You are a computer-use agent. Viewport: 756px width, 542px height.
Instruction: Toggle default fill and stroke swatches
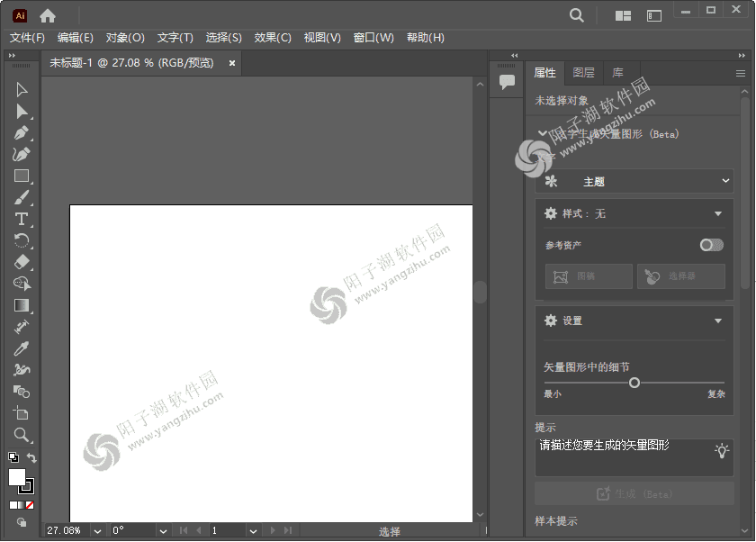[x=13, y=457]
